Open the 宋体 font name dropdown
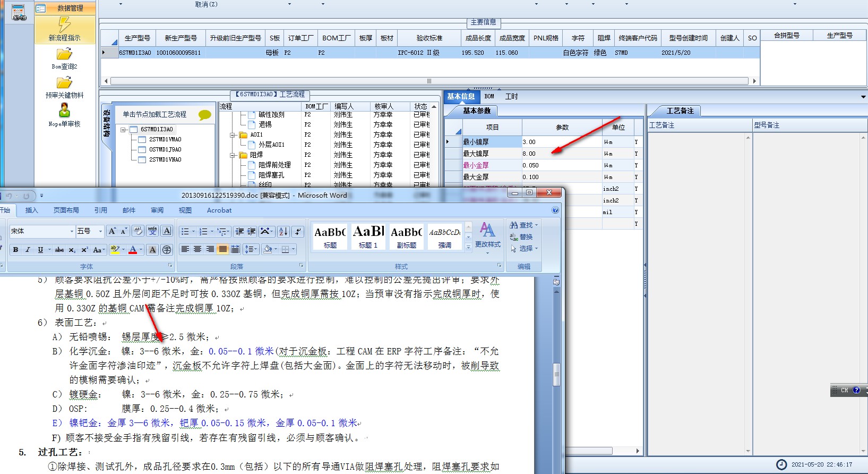 coord(72,231)
